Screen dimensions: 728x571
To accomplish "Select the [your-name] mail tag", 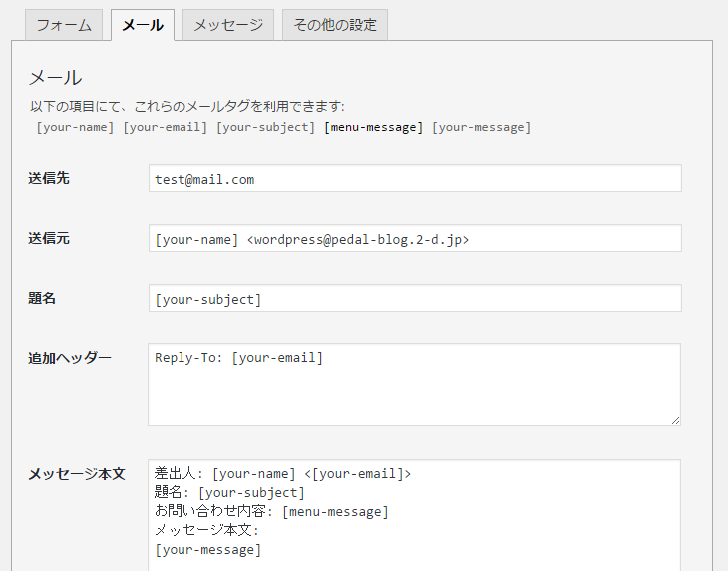I will [x=75, y=127].
